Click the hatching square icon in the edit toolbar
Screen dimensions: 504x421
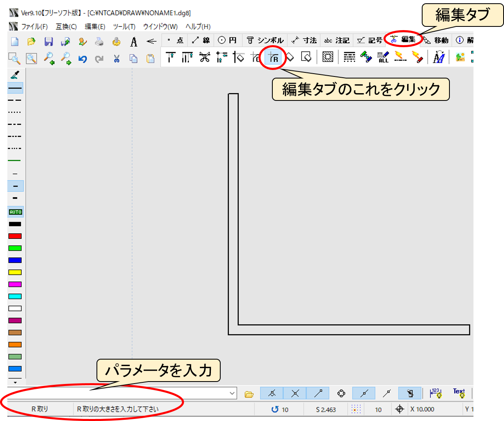click(328, 57)
